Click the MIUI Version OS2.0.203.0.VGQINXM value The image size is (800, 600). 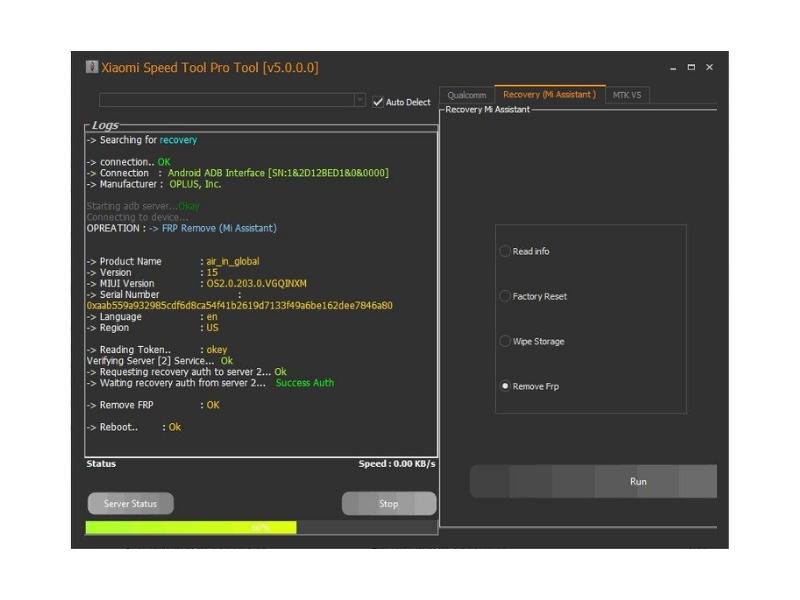click(256, 284)
